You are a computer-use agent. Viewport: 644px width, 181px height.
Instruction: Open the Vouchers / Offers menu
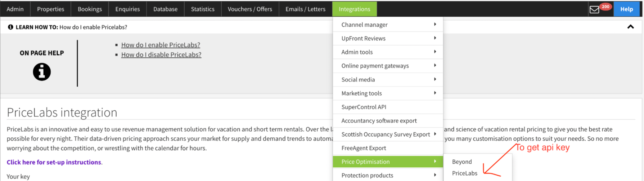click(x=250, y=9)
